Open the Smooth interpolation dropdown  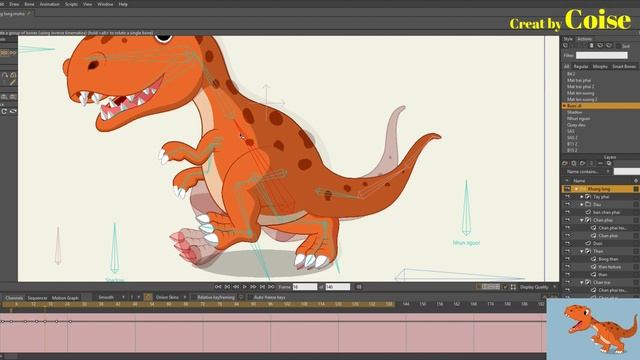click(111, 297)
